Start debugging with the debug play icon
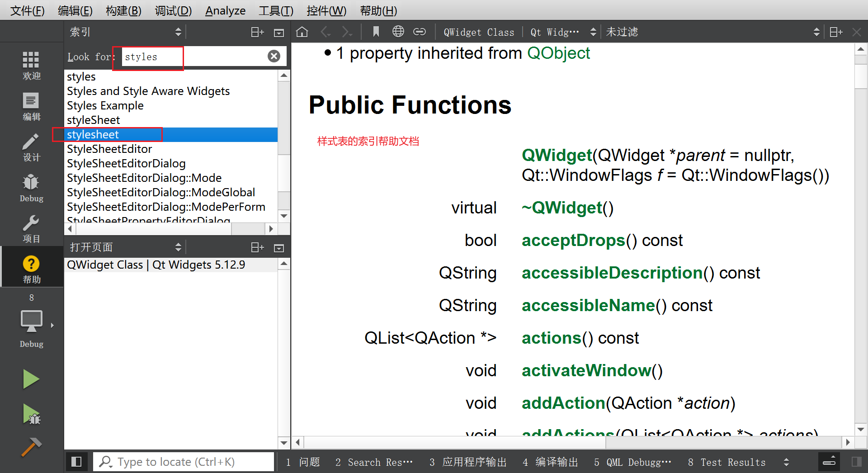868x473 pixels. click(31, 414)
